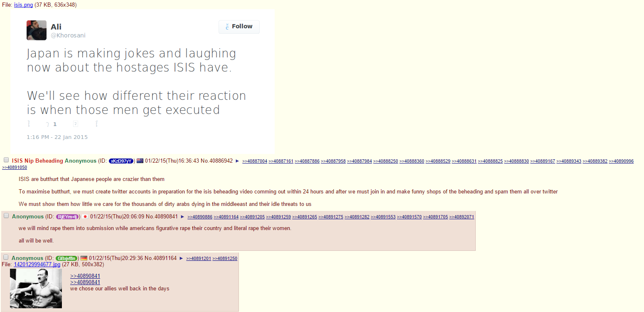Open post menu arrow beside No.40891164
The width and height of the screenshot is (644, 312).
[181, 258]
